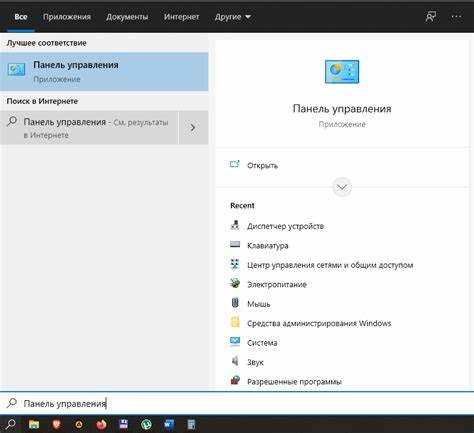Select the Панель управления best match result
Screen dimensions: 474x433
coord(104,72)
